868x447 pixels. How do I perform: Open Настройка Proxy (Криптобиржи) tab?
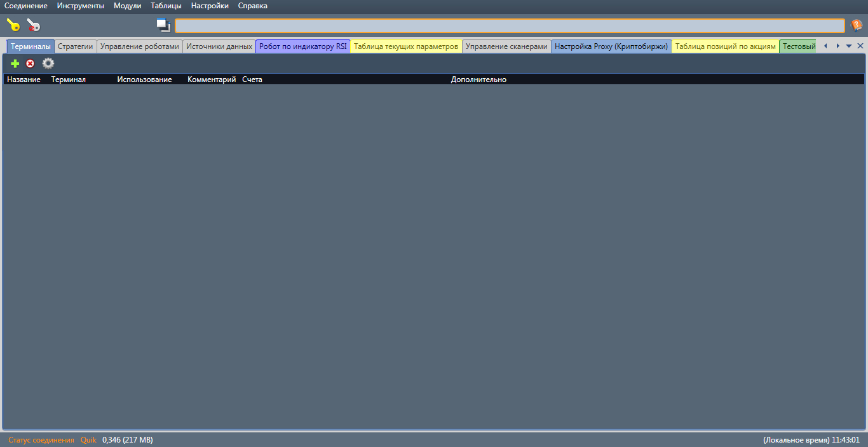(x=611, y=46)
